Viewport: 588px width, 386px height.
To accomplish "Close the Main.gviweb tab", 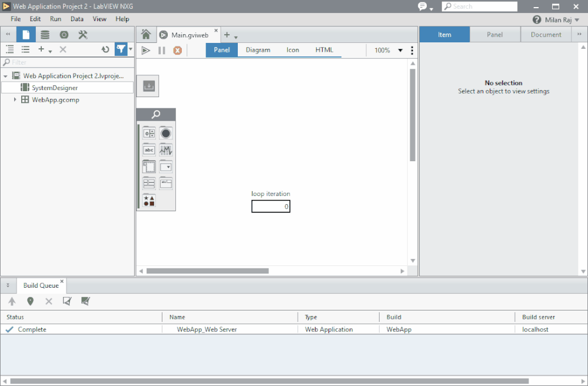I will coord(216,31).
